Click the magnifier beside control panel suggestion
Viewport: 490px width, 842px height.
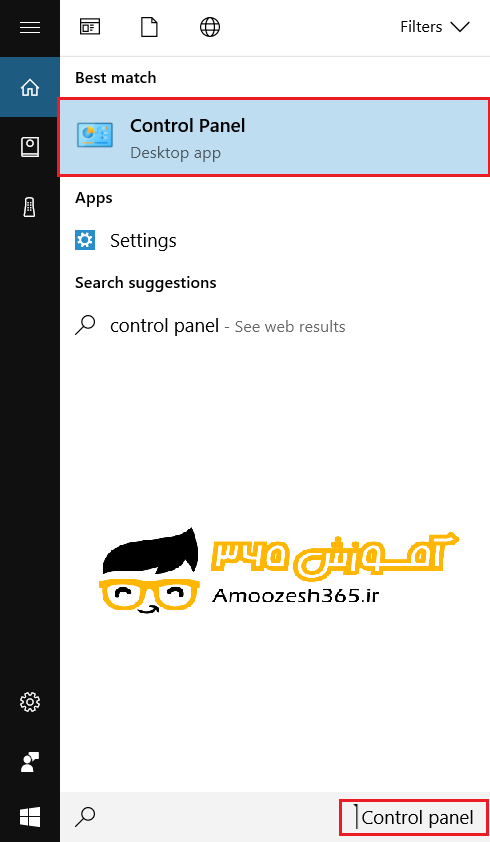(85, 325)
